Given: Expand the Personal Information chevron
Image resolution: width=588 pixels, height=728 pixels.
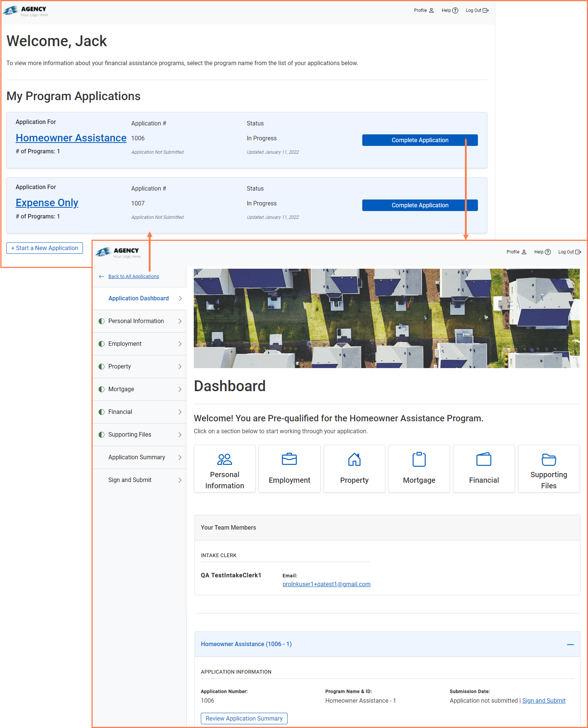Looking at the screenshot, I should pos(180,321).
